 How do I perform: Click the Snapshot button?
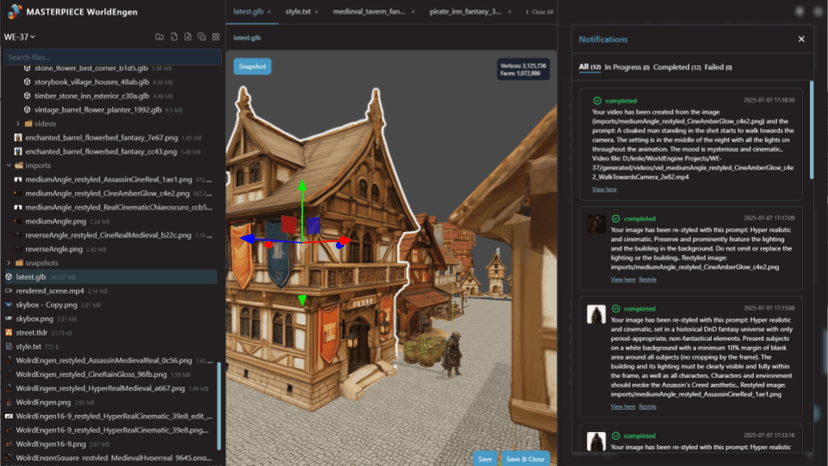252,66
